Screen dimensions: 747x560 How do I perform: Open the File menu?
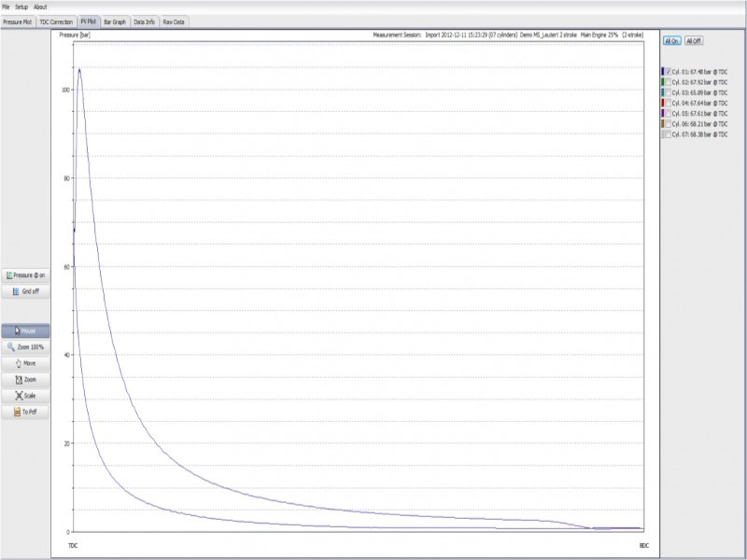pos(6,7)
